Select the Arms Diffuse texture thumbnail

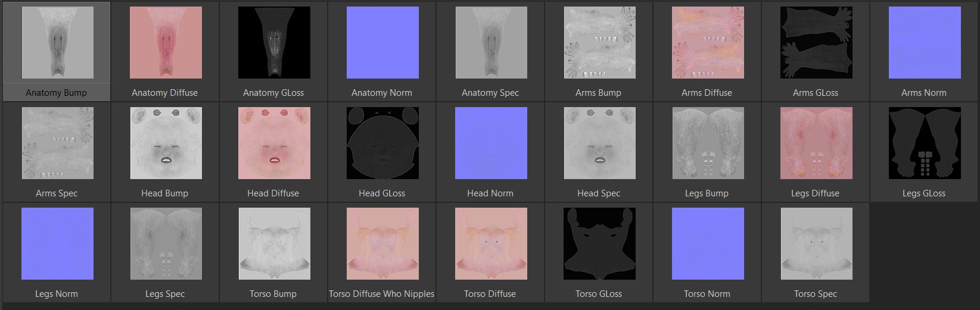[708, 43]
